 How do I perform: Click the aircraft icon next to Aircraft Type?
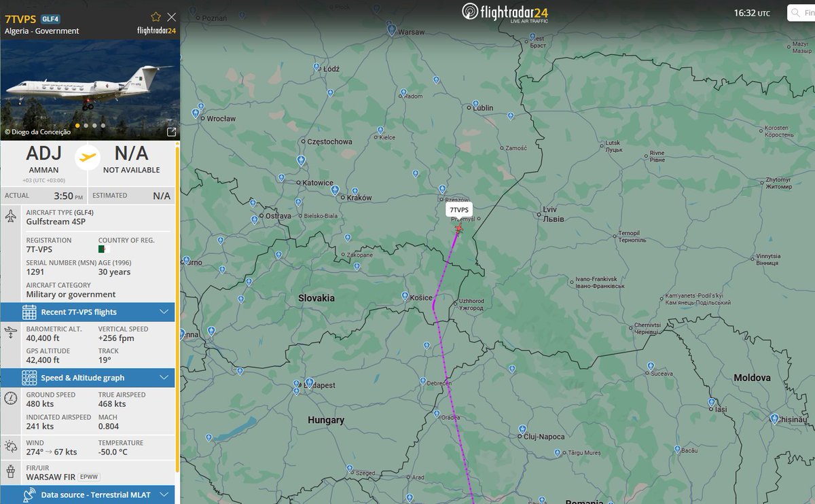pos(10,217)
